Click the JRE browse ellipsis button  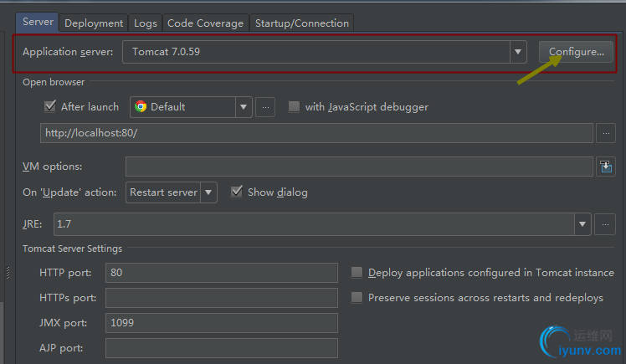pyautogui.click(x=605, y=224)
